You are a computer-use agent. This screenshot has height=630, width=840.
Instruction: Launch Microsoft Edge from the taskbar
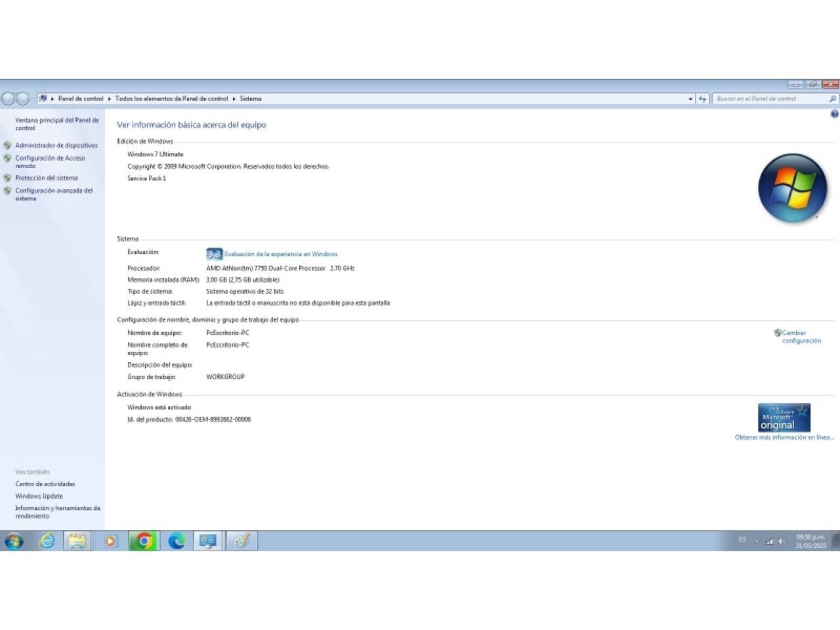[x=177, y=541]
